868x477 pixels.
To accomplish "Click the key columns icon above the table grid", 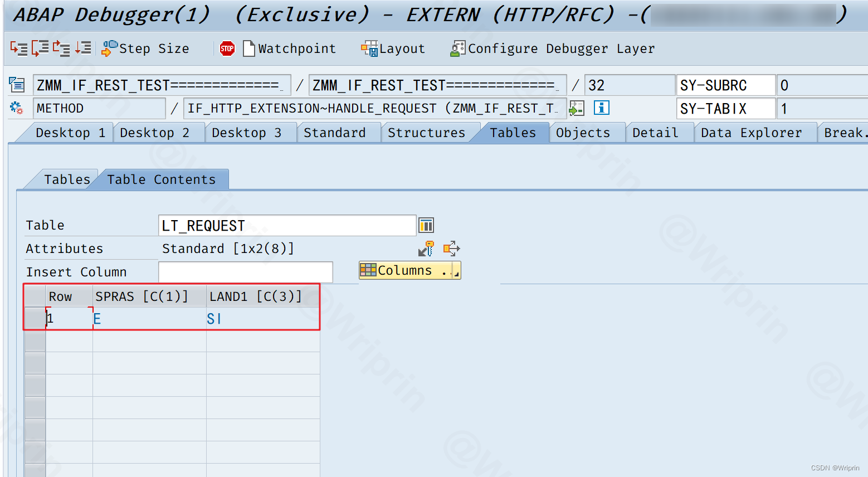I will click(426, 248).
